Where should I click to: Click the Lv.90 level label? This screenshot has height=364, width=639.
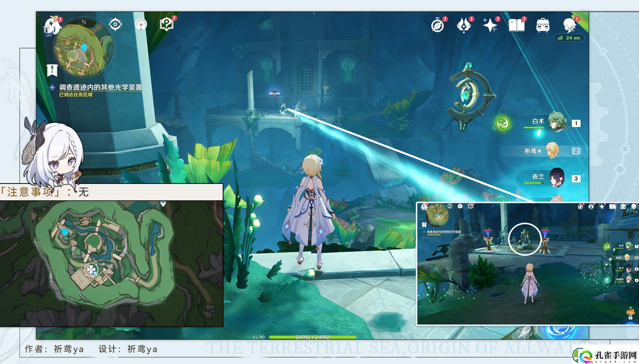click(x=259, y=337)
